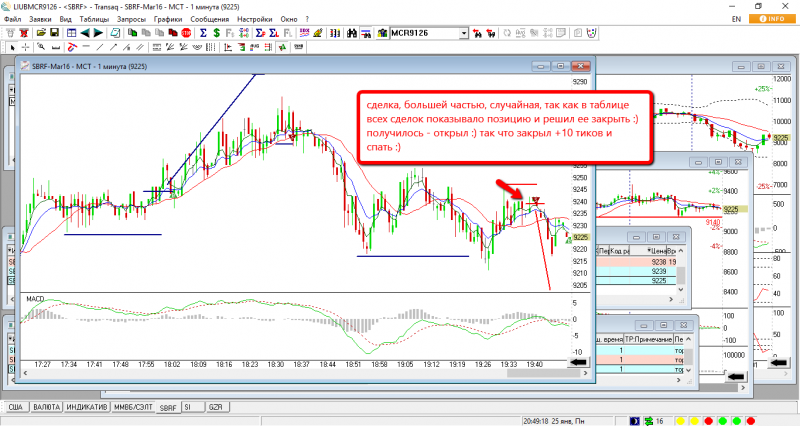This screenshot has width=800, height=426.
Task: Click the chart horizontal scrollbar left arrow
Action: tap(26, 373)
